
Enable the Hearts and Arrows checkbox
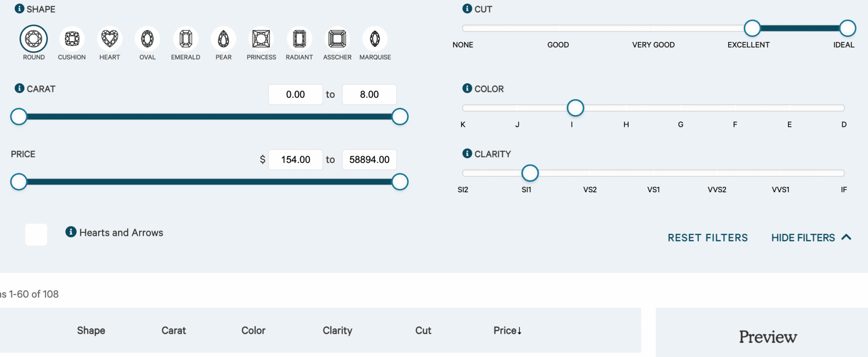[x=36, y=235]
